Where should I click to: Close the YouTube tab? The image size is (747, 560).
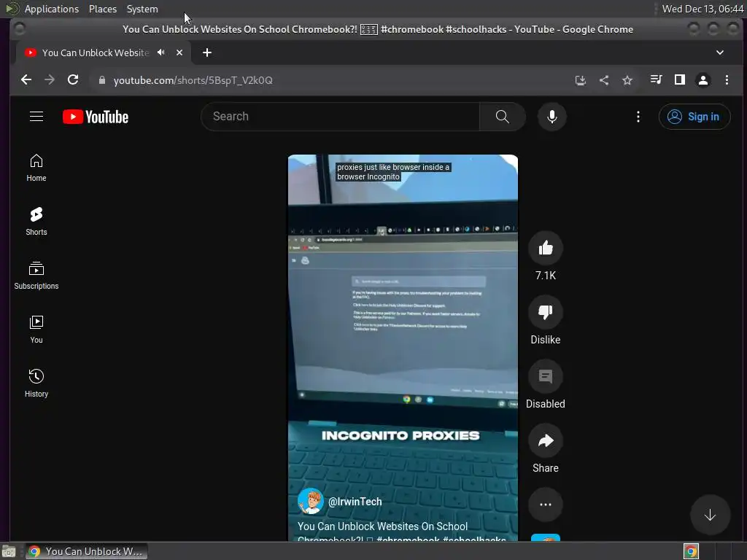click(179, 52)
